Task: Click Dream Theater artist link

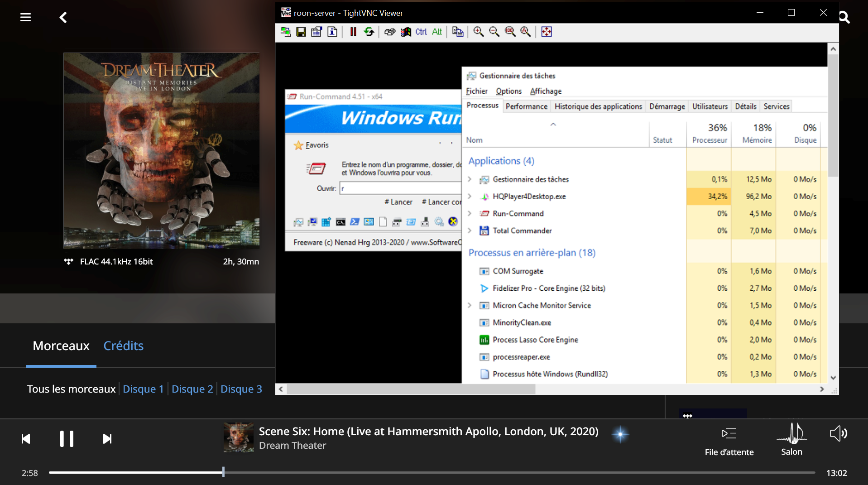Action: [293, 446]
